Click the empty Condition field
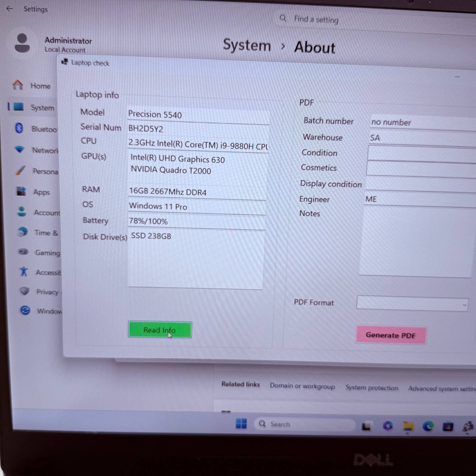Image resolution: width=476 pixels, height=476 pixels. pos(422,154)
